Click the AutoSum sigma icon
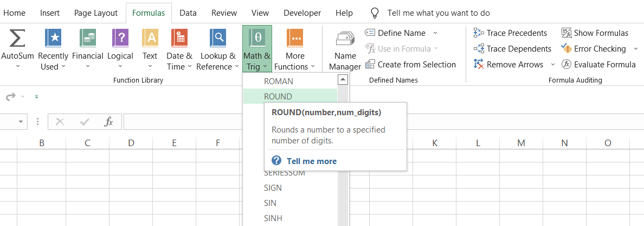 coord(17,39)
